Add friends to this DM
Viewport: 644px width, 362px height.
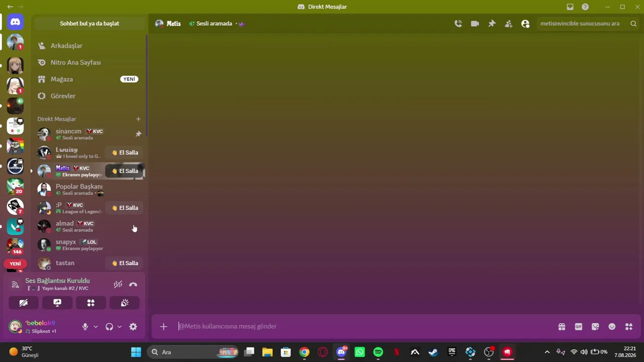click(x=509, y=24)
